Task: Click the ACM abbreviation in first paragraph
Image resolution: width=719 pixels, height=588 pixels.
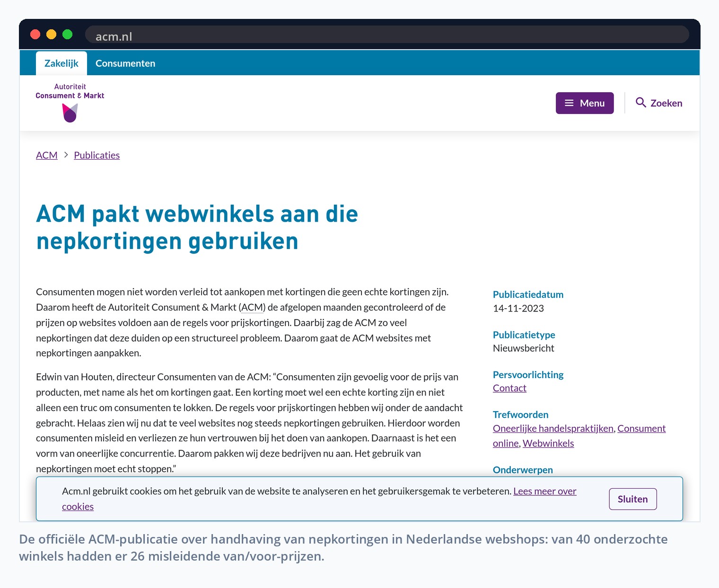Action: (x=252, y=307)
